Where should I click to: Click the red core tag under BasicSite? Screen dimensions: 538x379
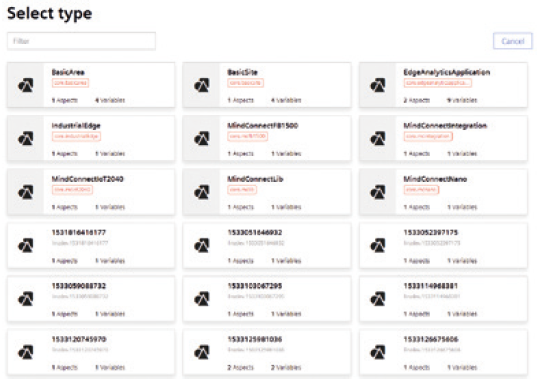[x=245, y=83]
